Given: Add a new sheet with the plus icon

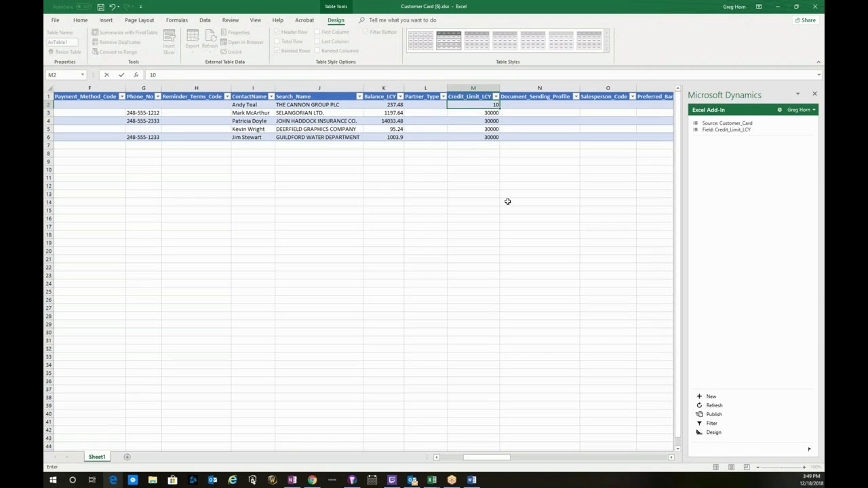Looking at the screenshot, I should click(127, 457).
